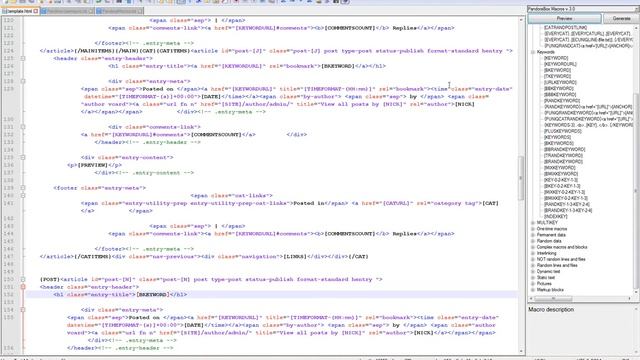Expand the MULTIKEY tree node

[533, 223]
